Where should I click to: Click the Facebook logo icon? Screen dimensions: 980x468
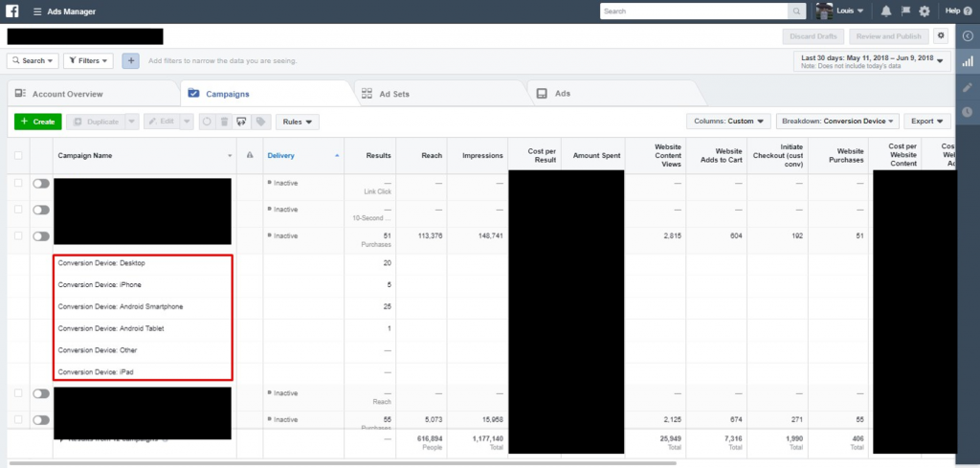[11, 11]
